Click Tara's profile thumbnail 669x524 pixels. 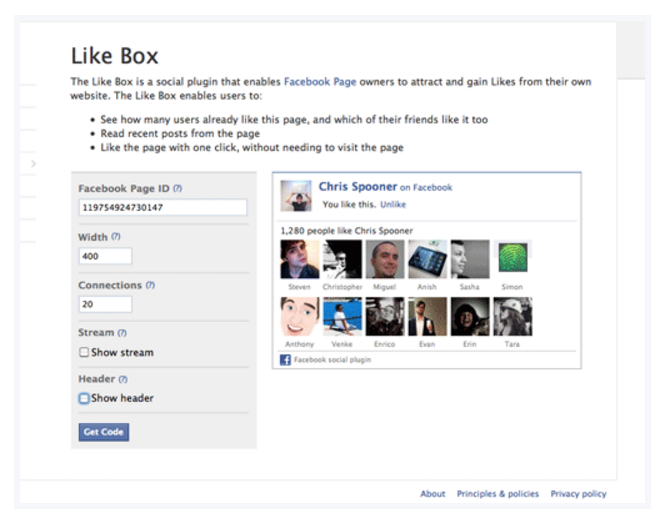[513, 317]
